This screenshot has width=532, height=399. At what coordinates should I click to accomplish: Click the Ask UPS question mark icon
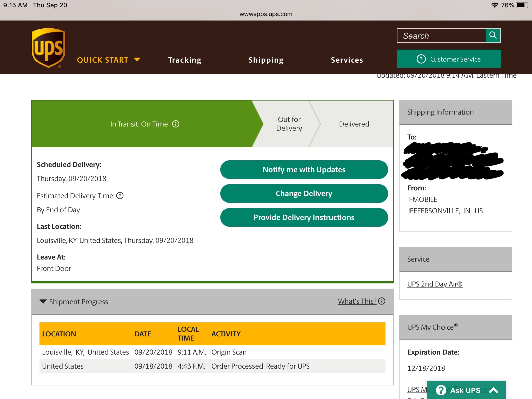point(441,390)
